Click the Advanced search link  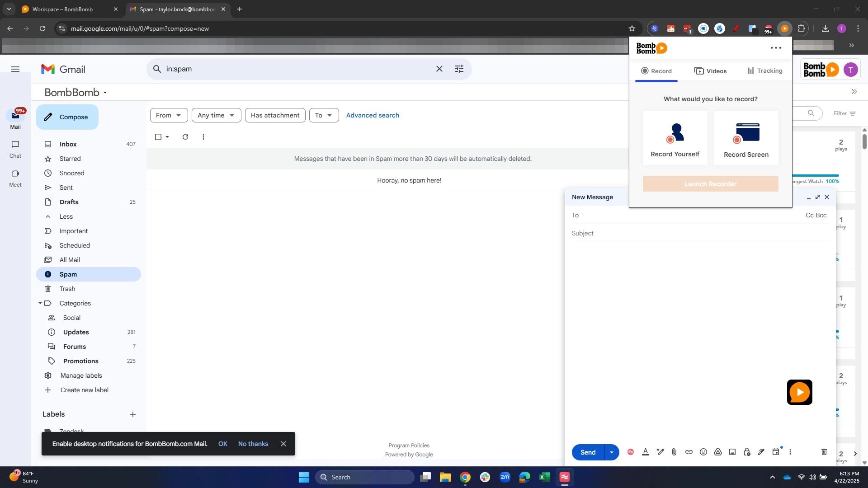(x=373, y=115)
